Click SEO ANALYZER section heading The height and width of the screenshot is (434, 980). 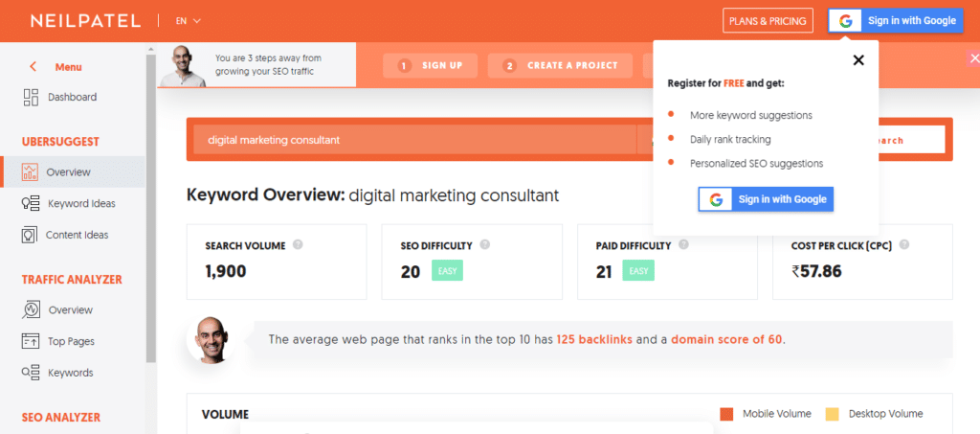coord(61,417)
